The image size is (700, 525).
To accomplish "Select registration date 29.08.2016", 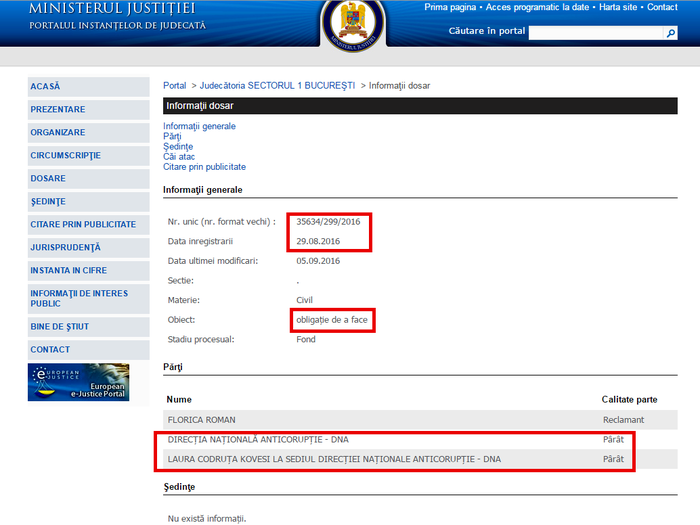I will (318, 242).
